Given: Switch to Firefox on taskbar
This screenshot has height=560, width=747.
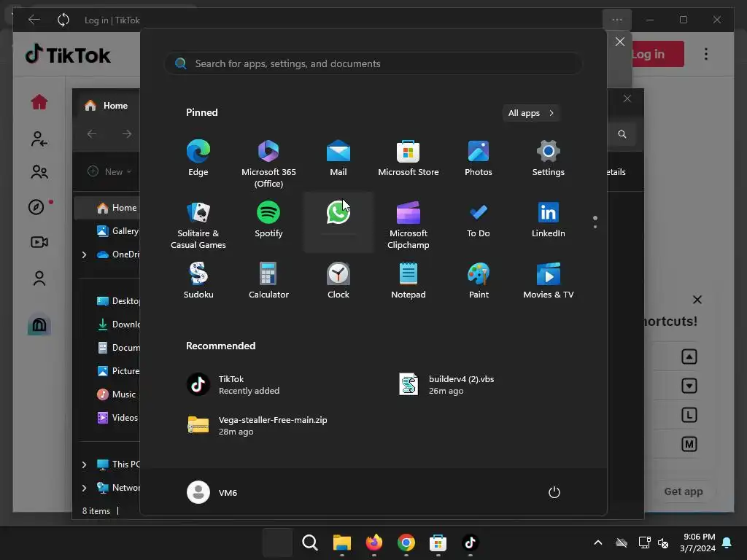Looking at the screenshot, I should (374, 542).
